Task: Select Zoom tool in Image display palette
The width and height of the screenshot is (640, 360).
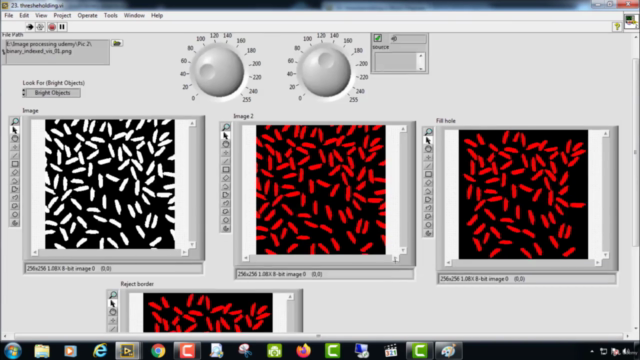Action: [15, 122]
